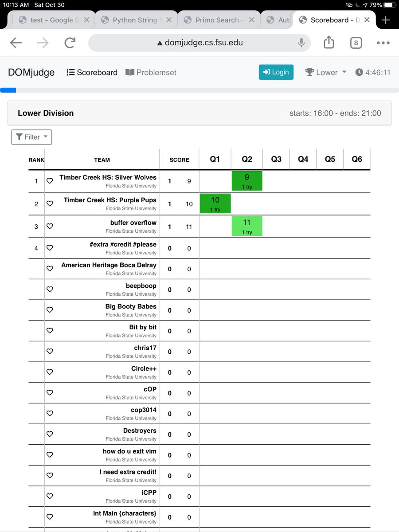
Task: Toggle heart for Destroyers team
Action: 50,434
